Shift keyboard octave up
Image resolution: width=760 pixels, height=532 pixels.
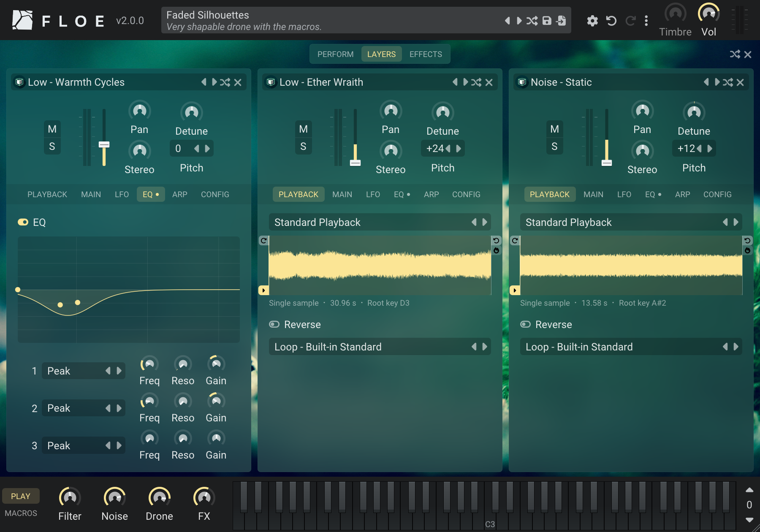coord(749,490)
